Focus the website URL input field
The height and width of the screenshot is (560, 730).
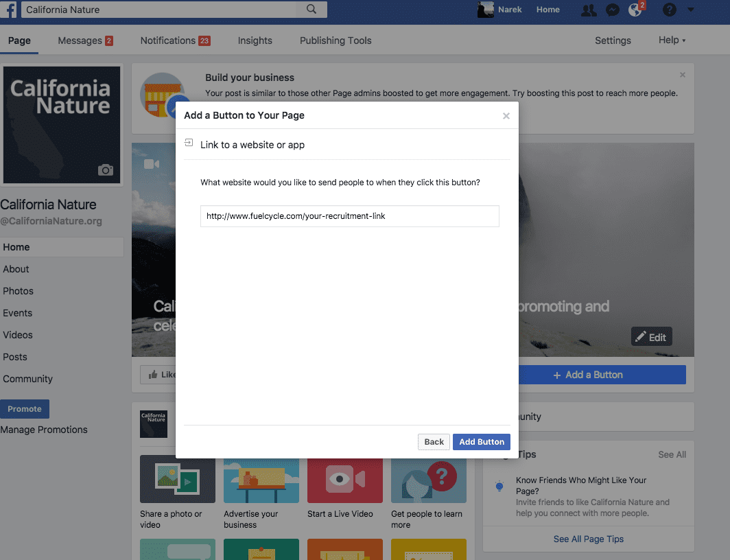[x=350, y=216]
